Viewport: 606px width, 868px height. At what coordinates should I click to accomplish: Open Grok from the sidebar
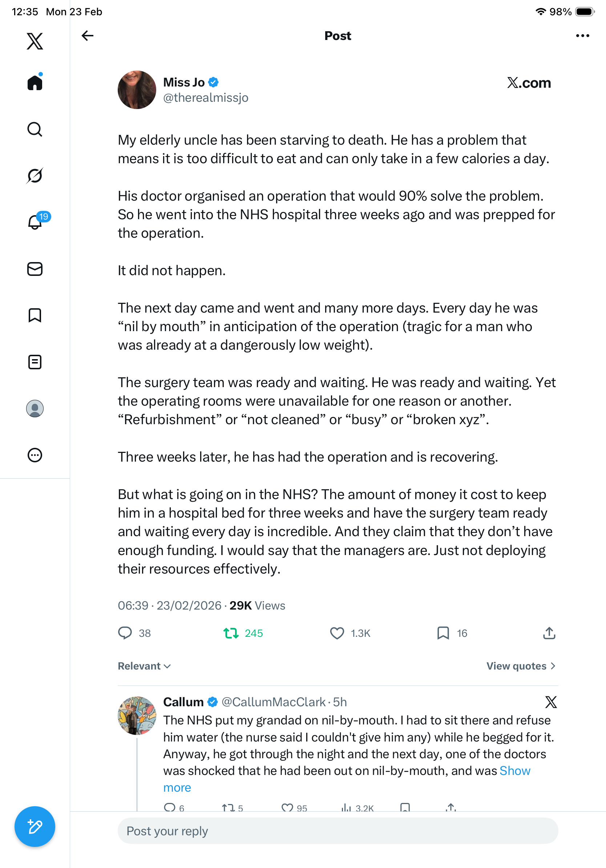click(x=35, y=176)
